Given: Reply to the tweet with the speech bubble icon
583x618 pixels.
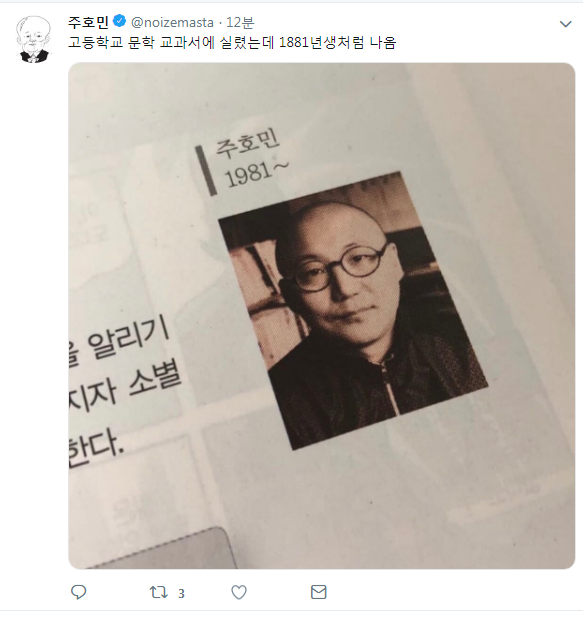Looking at the screenshot, I should tap(78, 592).
